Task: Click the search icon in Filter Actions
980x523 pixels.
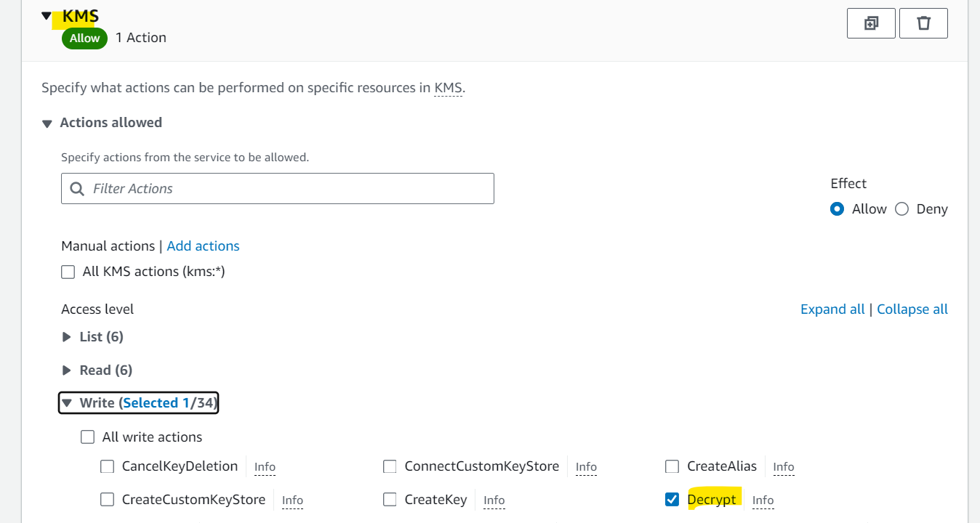Action: pos(77,189)
